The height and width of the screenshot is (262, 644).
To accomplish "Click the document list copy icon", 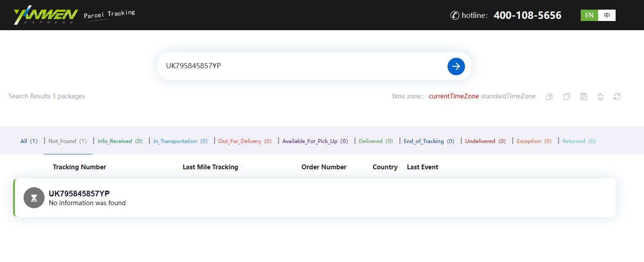I will 583,97.
